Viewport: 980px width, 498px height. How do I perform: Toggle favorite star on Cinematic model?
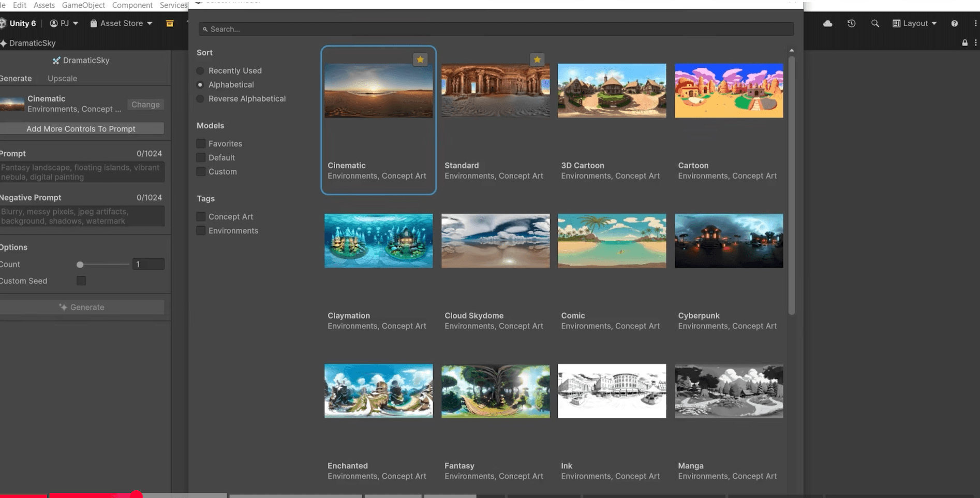pos(420,60)
